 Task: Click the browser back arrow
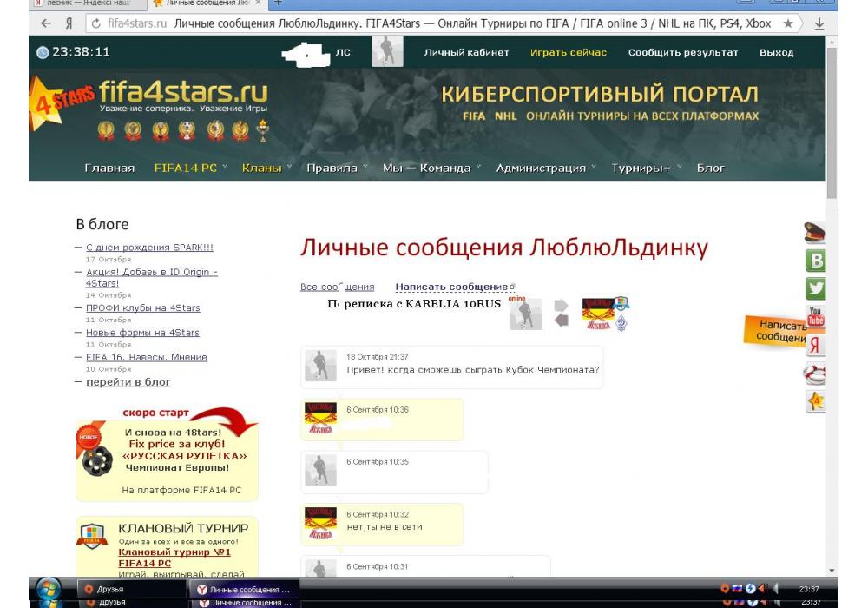[x=45, y=23]
